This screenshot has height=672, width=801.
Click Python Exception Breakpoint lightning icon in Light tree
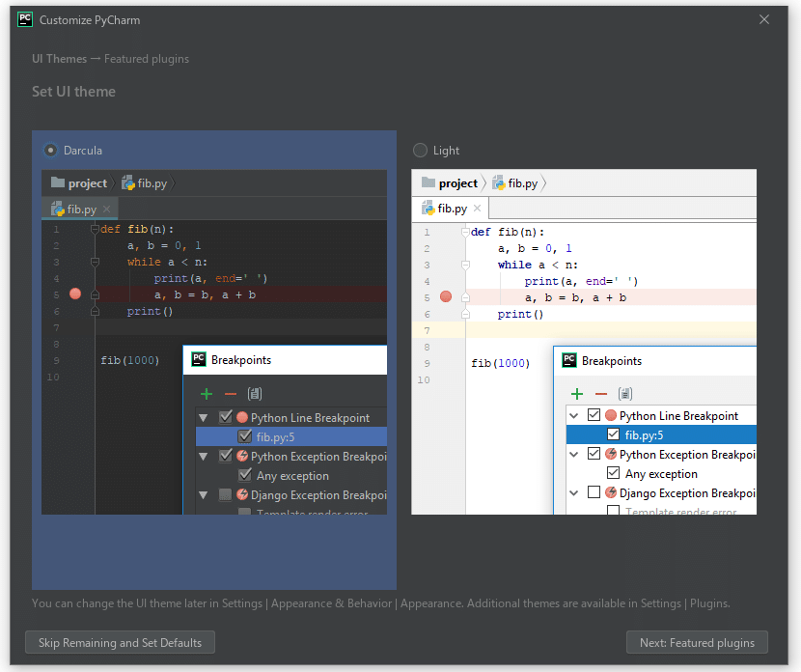[x=611, y=454]
